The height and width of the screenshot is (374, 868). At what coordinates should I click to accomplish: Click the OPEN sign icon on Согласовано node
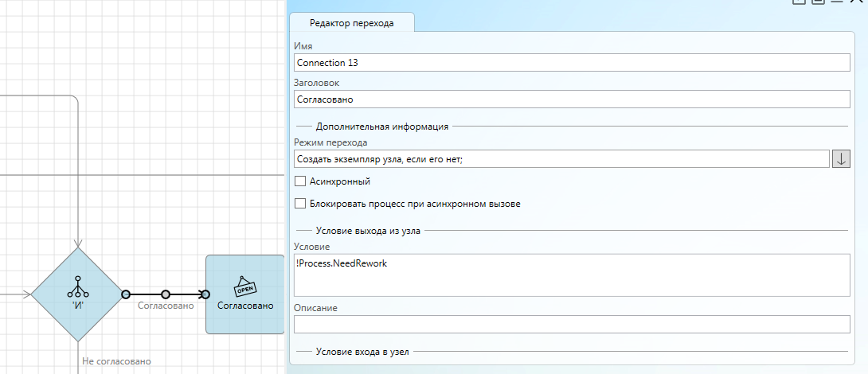[x=244, y=286]
